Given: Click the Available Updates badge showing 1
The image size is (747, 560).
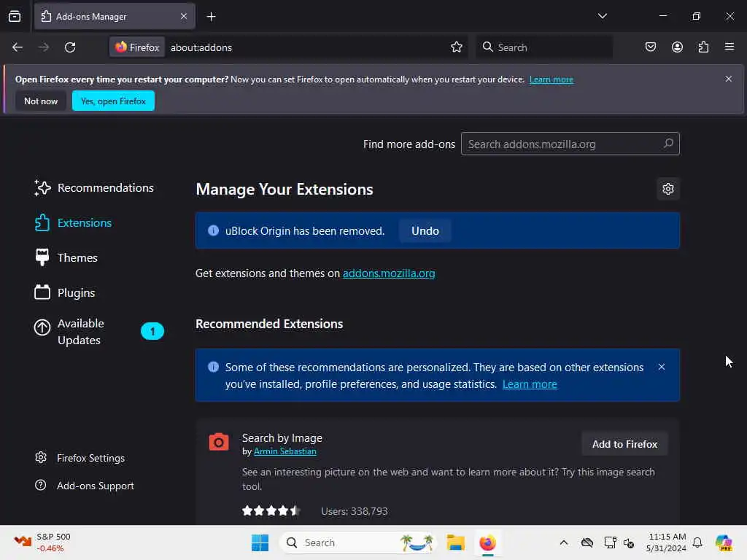Looking at the screenshot, I should point(152,332).
